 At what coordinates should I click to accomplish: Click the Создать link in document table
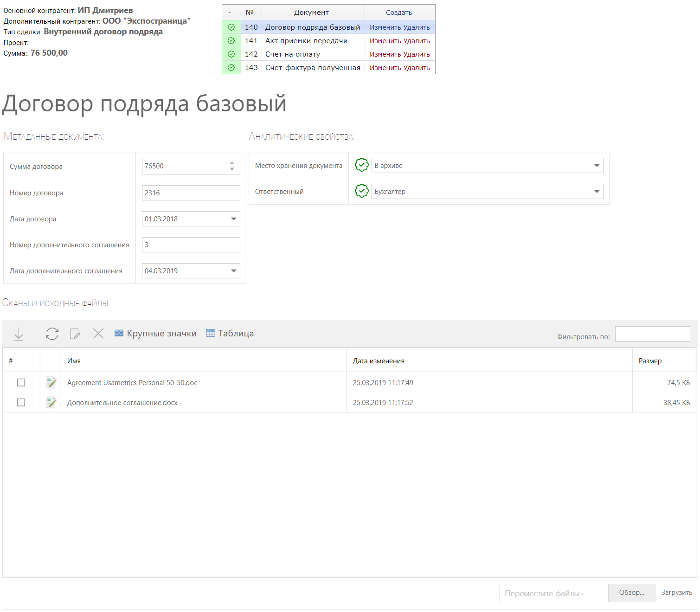coord(399,13)
